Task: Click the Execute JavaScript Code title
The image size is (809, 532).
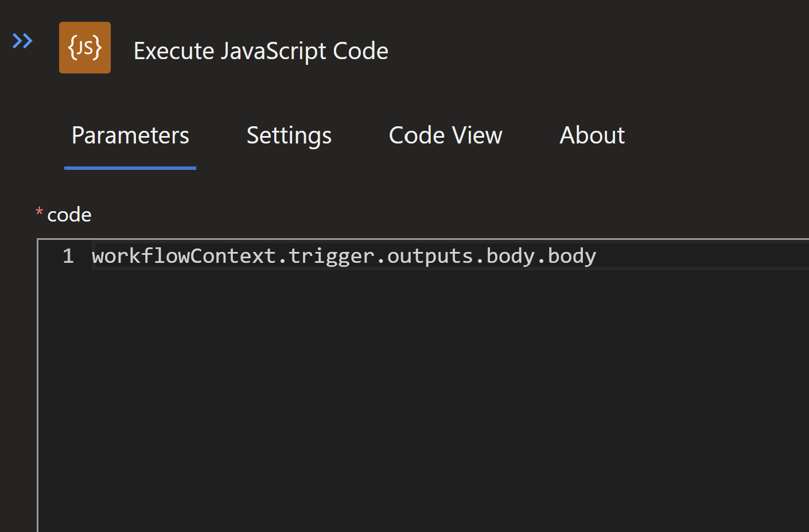Action: pos(260,51)
